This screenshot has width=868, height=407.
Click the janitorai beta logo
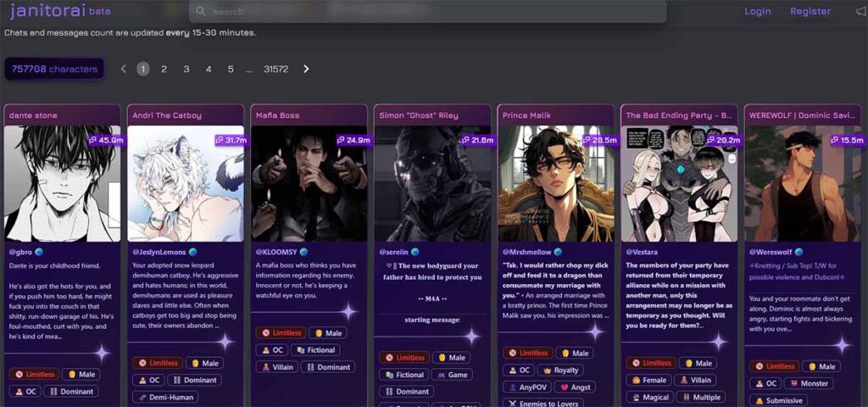[60, 11]
